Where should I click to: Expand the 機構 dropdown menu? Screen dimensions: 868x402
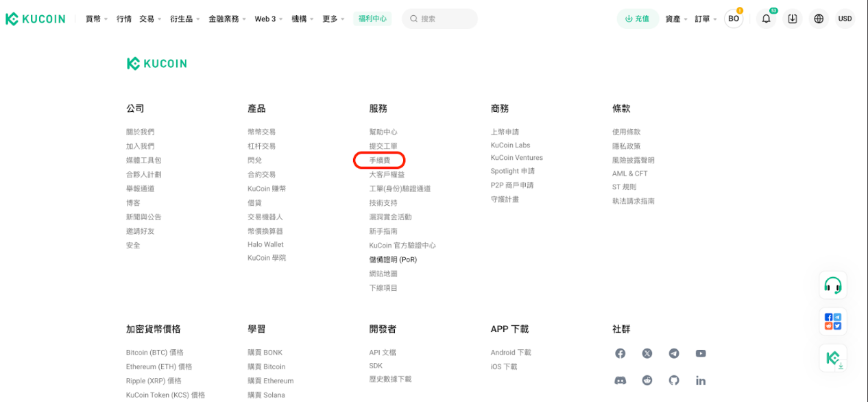[x=302, y=19]
